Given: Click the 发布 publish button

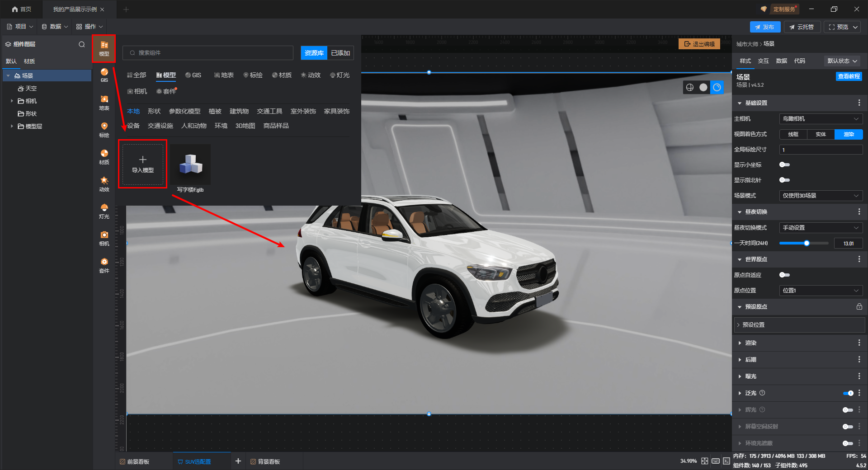Looking at the screenshot, I should (x=765, y=27).
